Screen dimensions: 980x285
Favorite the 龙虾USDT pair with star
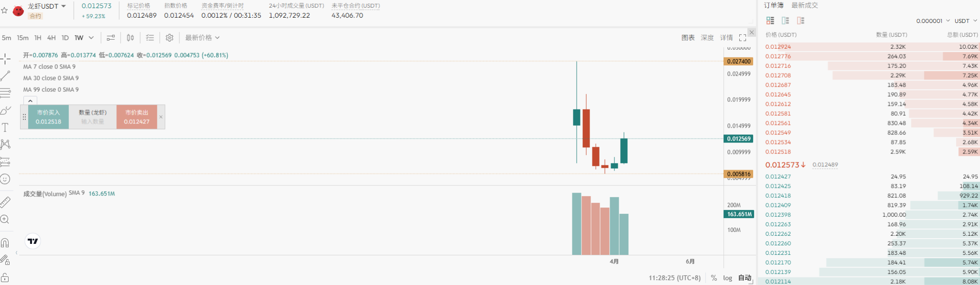point(4,10)
